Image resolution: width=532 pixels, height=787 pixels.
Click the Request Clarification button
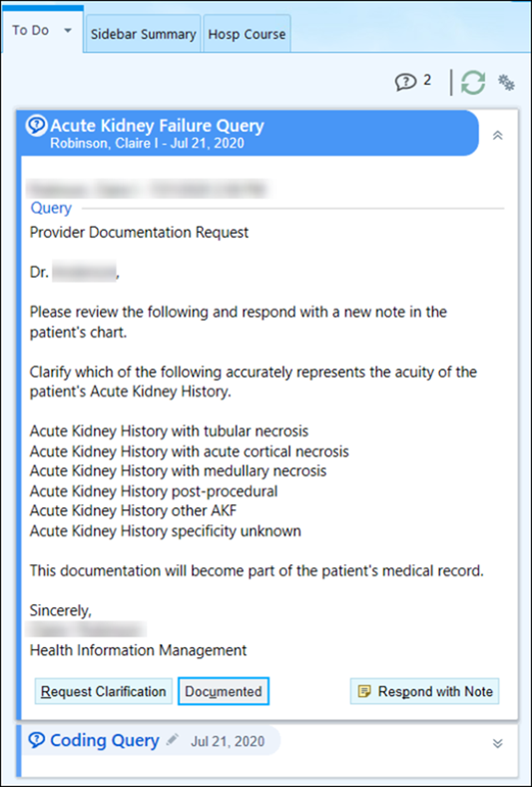point(103,691)
